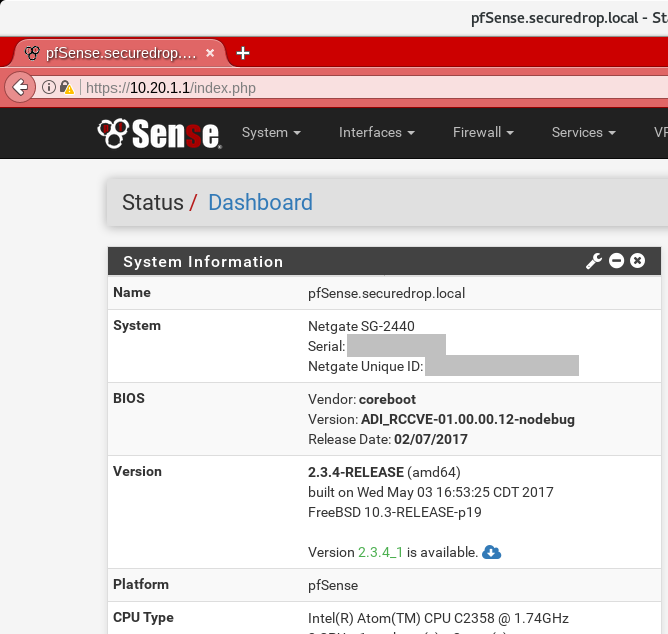Click the cloud download update icon
The width and height of the screenshot is (668, 634).
coord(491,552)
